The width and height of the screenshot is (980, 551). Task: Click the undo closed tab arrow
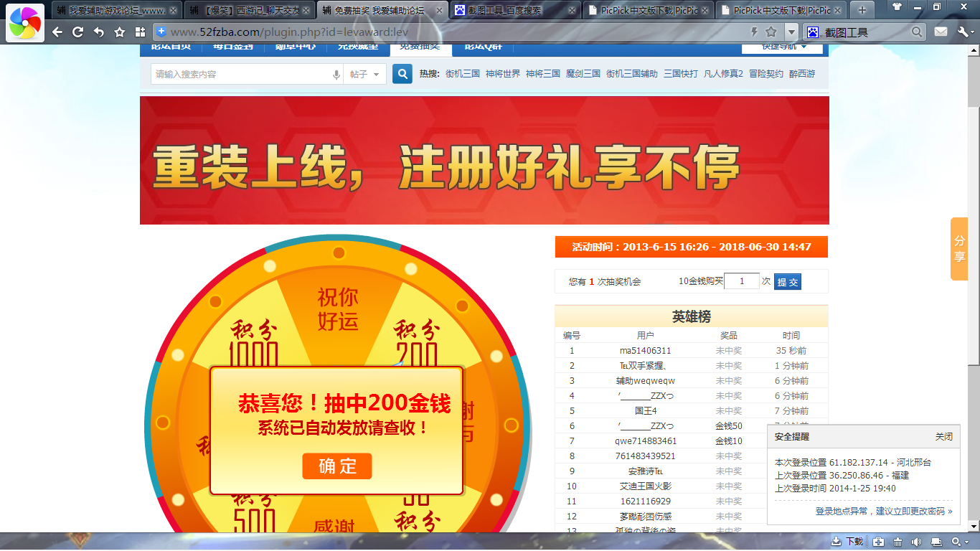99,32
